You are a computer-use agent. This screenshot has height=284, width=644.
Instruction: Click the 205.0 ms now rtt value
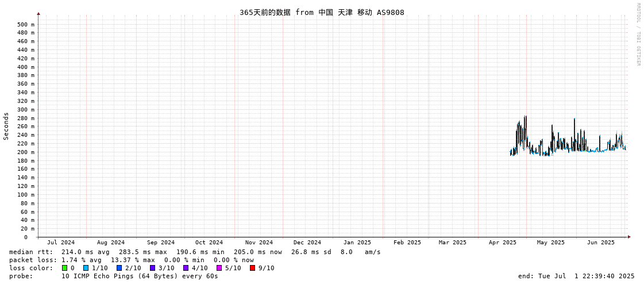(x=258, y=252)
